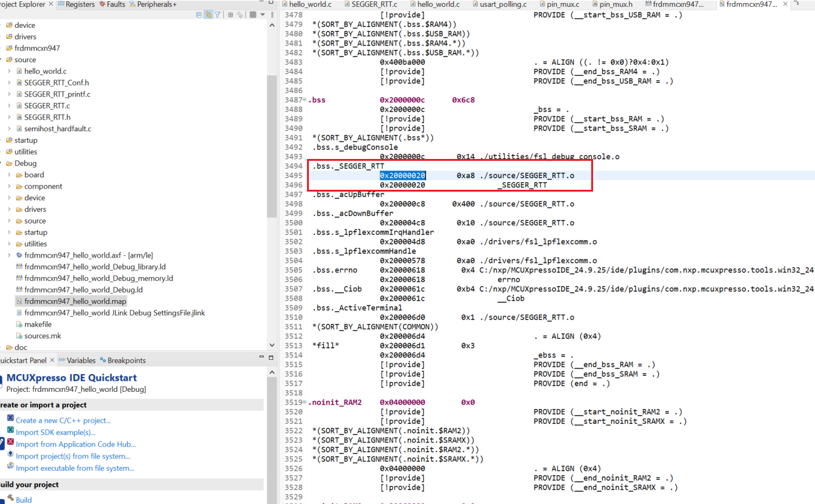
Task: Collapse the .bss section fold marker
Action: pos(305,100)
